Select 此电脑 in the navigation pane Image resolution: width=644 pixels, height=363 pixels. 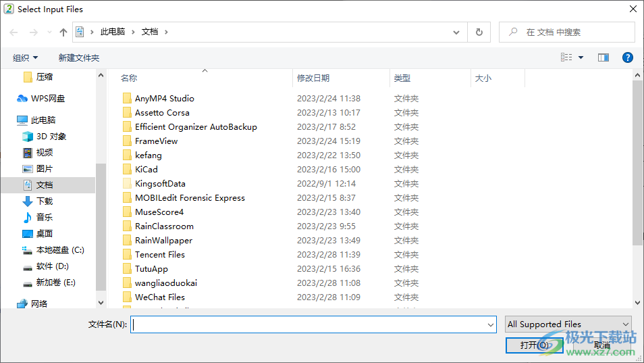point(36,120)
